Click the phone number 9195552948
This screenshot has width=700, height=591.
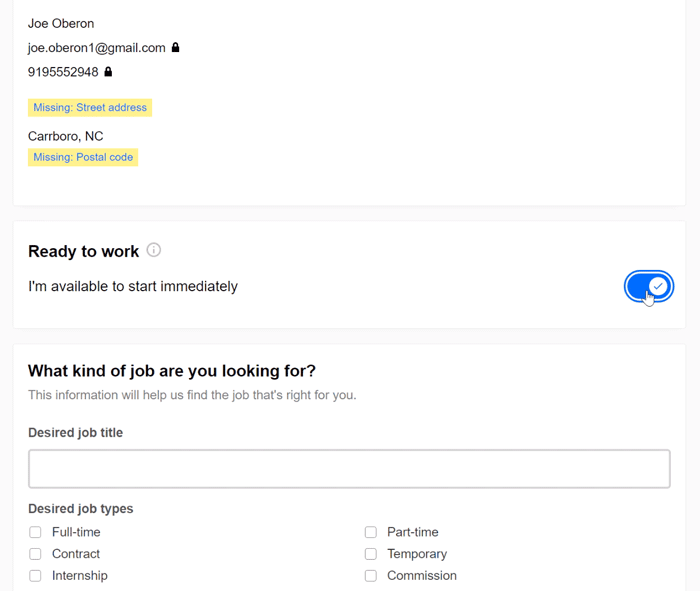point(63,72)
